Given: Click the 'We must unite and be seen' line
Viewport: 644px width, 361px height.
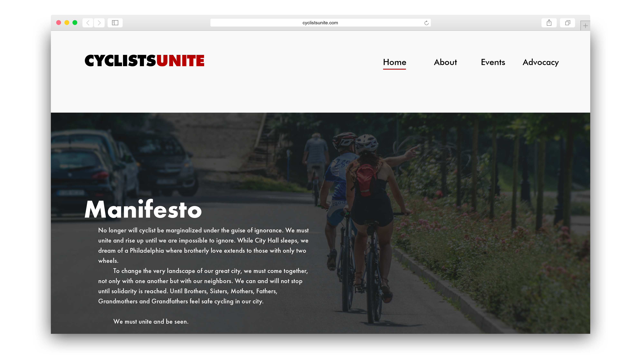Looking at the screenshot, I should [151, 322].
